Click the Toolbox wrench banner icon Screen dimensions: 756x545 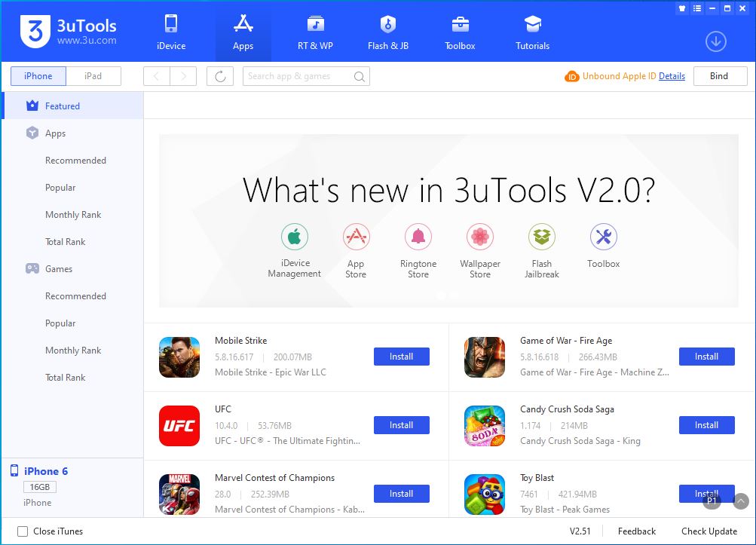[604, 237]
